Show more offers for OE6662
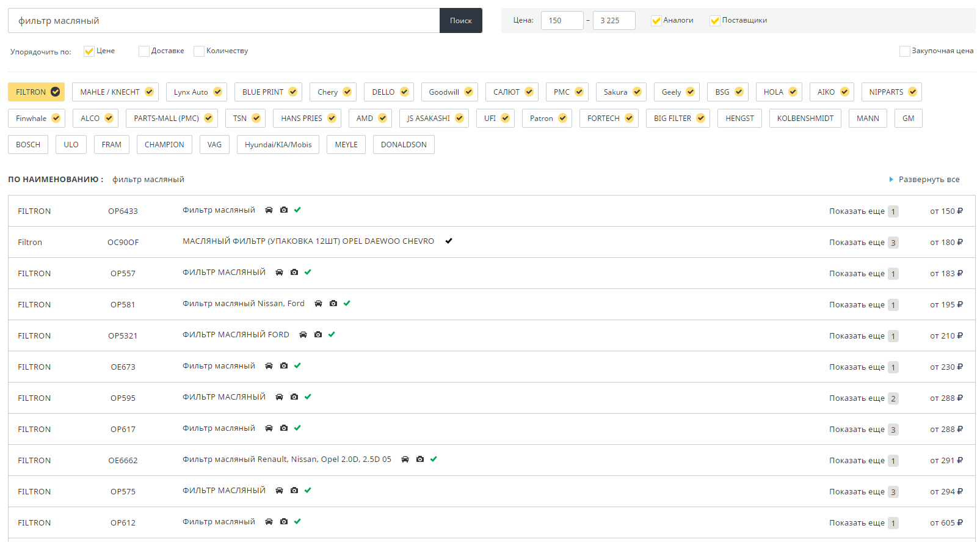The height and width of the screenshot is (542, 980). tap(863, 461)
